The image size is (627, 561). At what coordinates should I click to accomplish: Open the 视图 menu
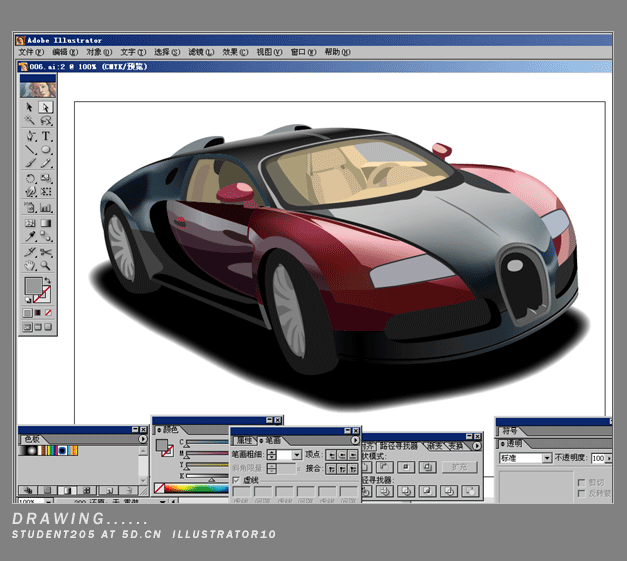point(269,52)
